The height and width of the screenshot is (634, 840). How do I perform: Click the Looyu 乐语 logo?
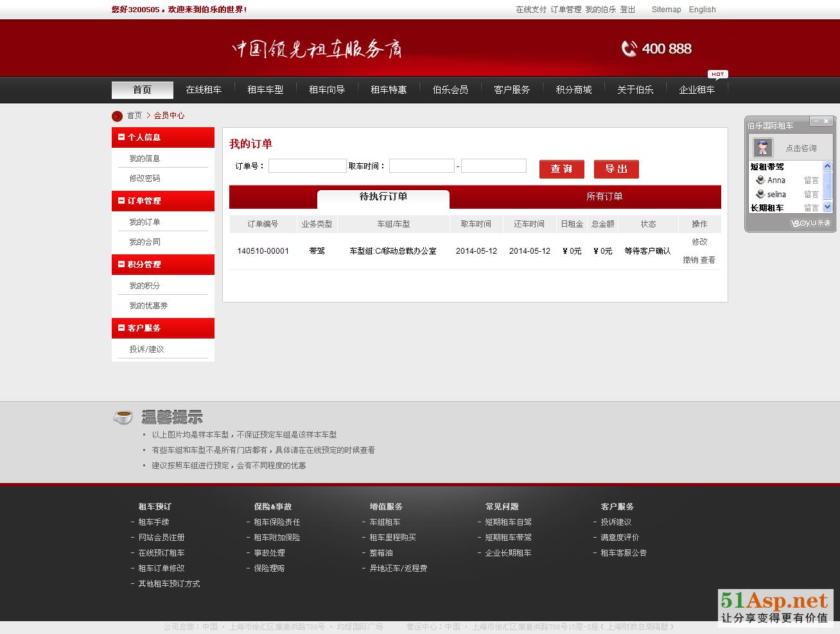(810, 223)
